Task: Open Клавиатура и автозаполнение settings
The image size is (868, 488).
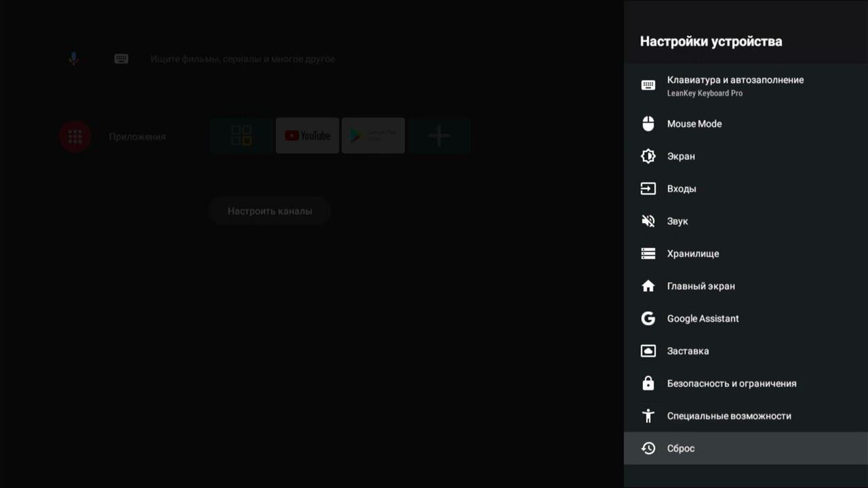Action: 746,85
